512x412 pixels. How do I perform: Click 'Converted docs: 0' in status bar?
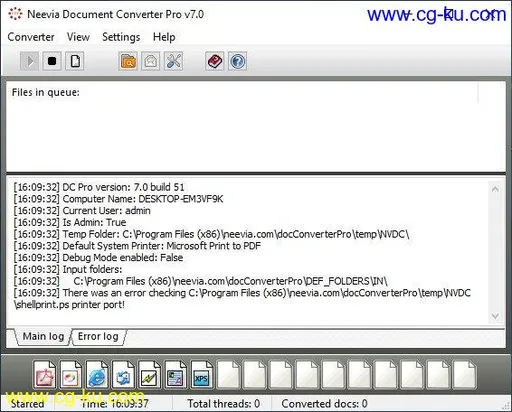click(324, 404)
